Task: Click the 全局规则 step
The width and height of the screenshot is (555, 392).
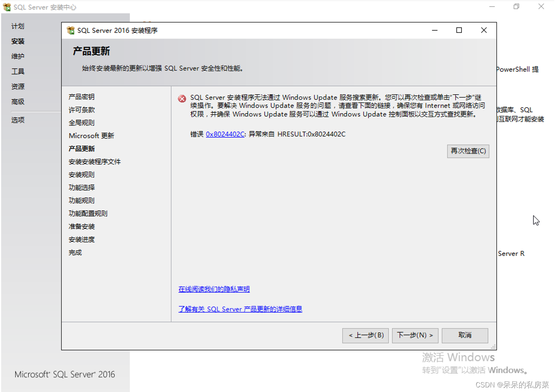Action: [x=81, y=123]
